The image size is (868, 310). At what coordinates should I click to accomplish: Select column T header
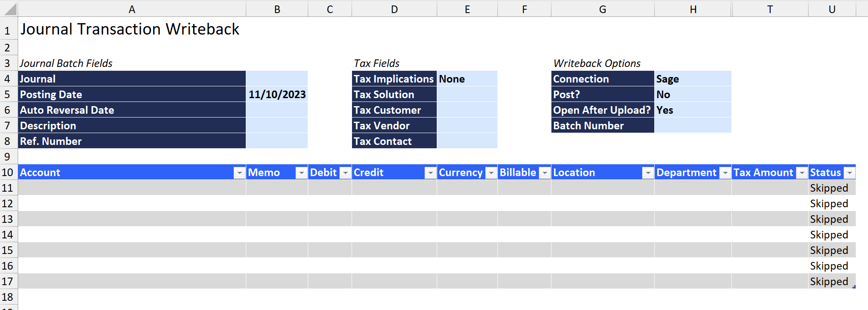(770, 9)
